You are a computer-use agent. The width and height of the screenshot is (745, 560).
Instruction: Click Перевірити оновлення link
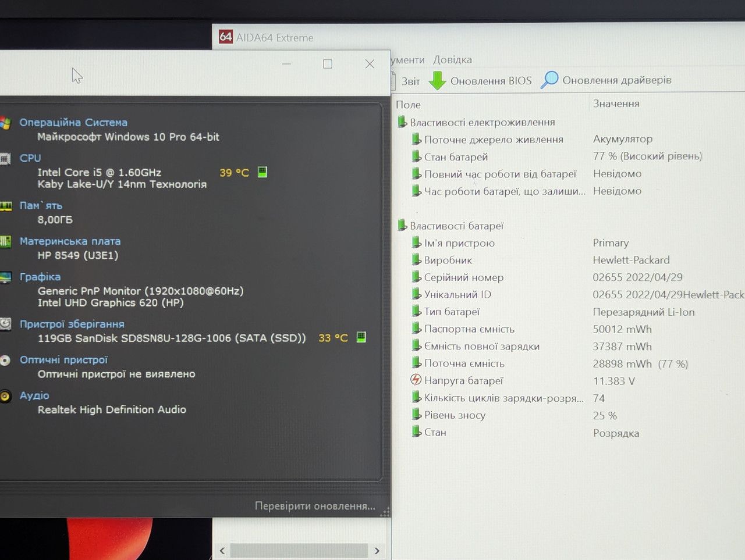click(315, 506)
